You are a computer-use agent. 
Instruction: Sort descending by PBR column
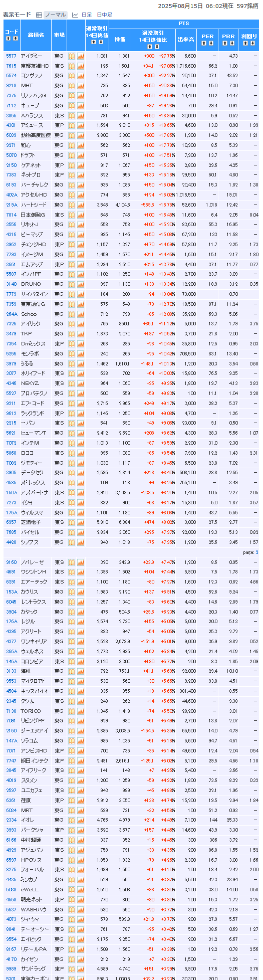pos(231,44)
